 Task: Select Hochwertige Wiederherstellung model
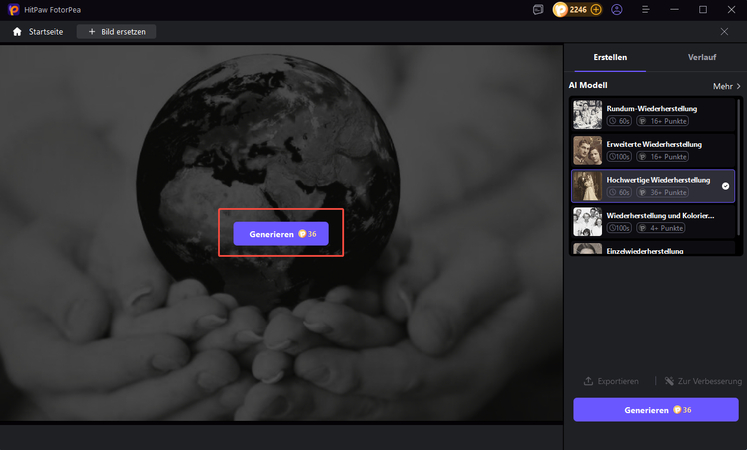point(653,186)
